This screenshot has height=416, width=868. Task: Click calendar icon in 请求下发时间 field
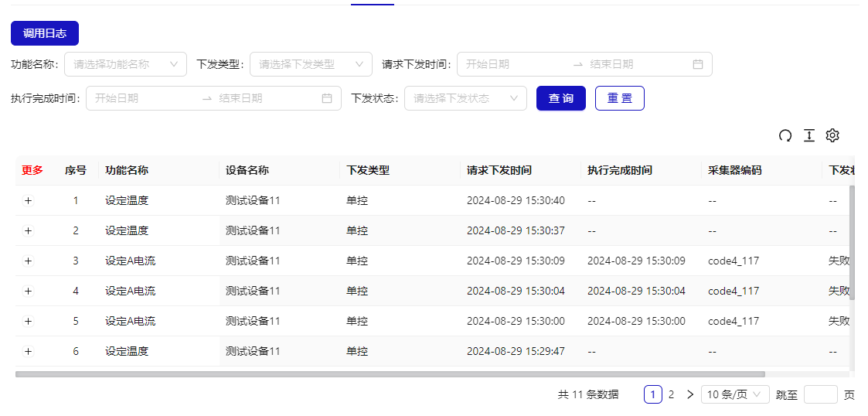point(698,65)
